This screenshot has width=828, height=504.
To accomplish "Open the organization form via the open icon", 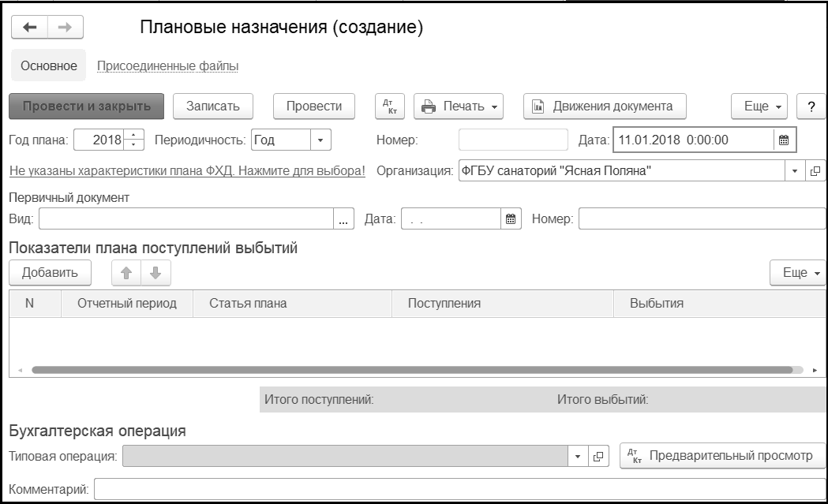I will (x=815, y=170).
